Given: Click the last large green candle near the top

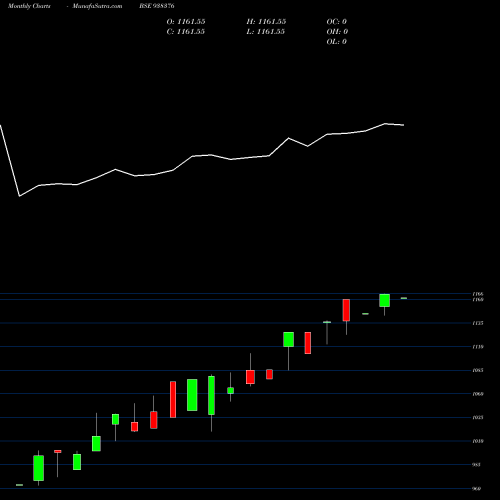Looking at the screenshot, I should (x=384, y=300).
